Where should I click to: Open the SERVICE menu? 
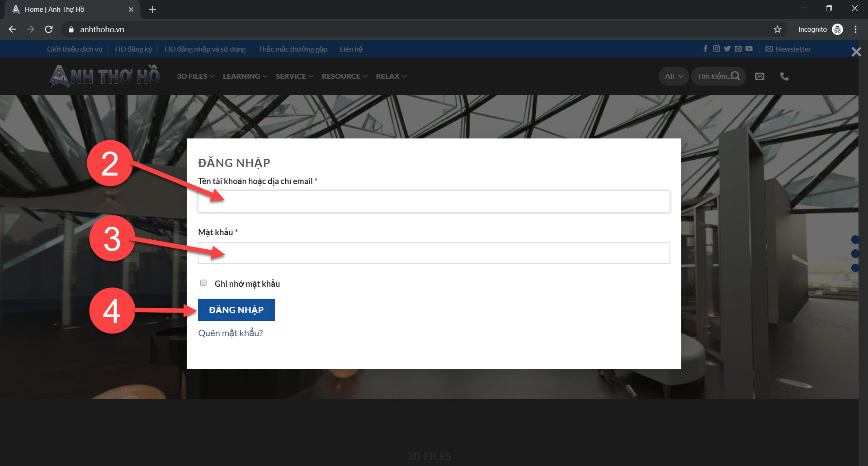click(x=294, y=76)
